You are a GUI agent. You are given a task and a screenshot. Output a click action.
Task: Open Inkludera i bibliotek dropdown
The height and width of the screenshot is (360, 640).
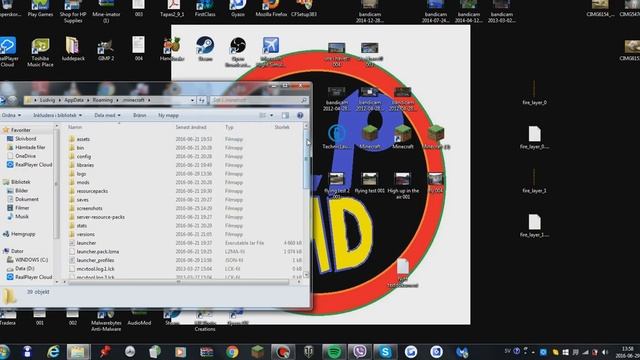point(57,115)
